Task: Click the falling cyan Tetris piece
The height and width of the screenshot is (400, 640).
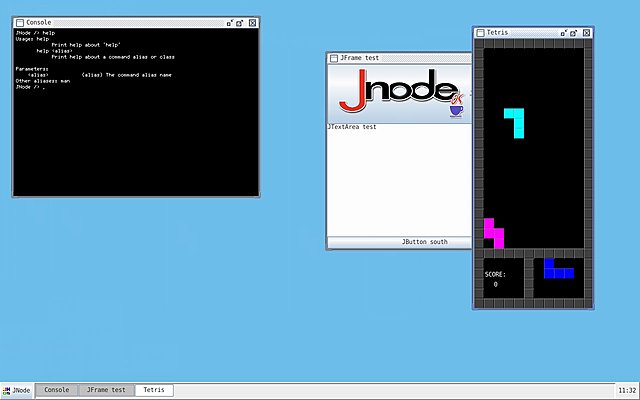Action: tap(518, 118)
